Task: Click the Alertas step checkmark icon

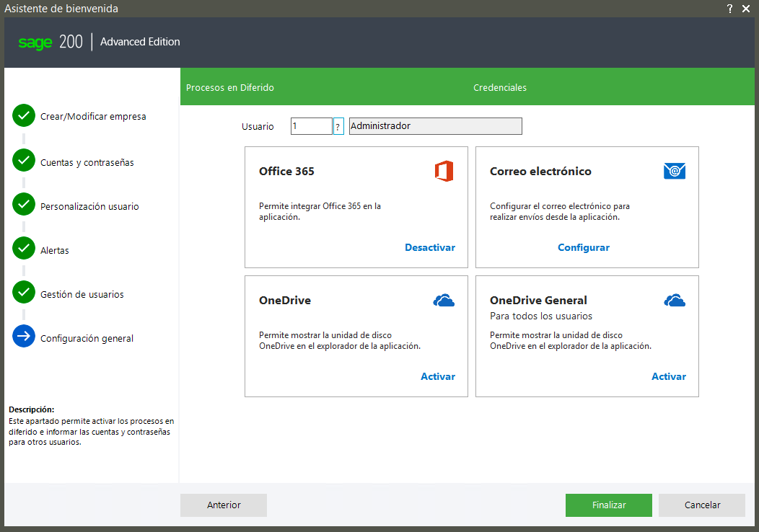Action: (24, 248)
